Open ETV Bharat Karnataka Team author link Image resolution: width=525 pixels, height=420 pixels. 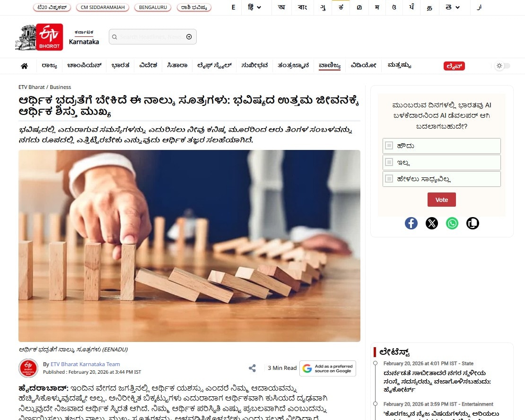point(85,364)
